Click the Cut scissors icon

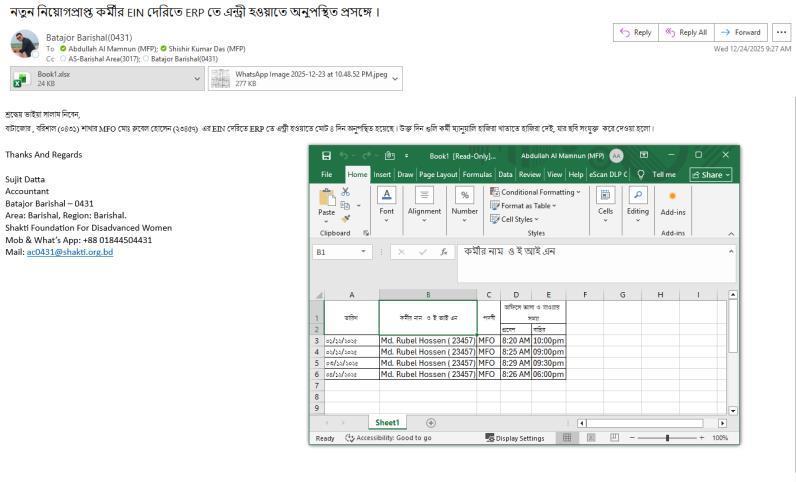point(345,191)
